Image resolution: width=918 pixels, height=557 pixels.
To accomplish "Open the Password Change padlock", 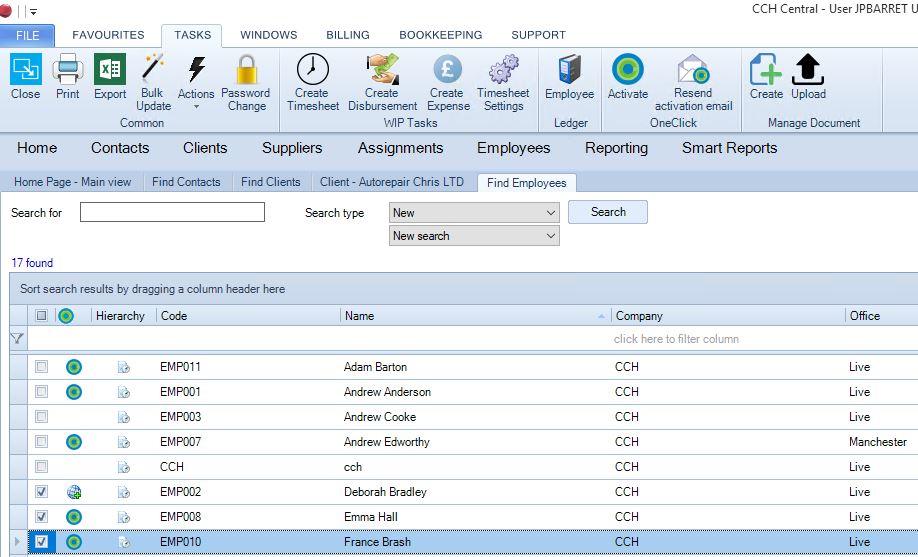I will (x=246, y=69).
